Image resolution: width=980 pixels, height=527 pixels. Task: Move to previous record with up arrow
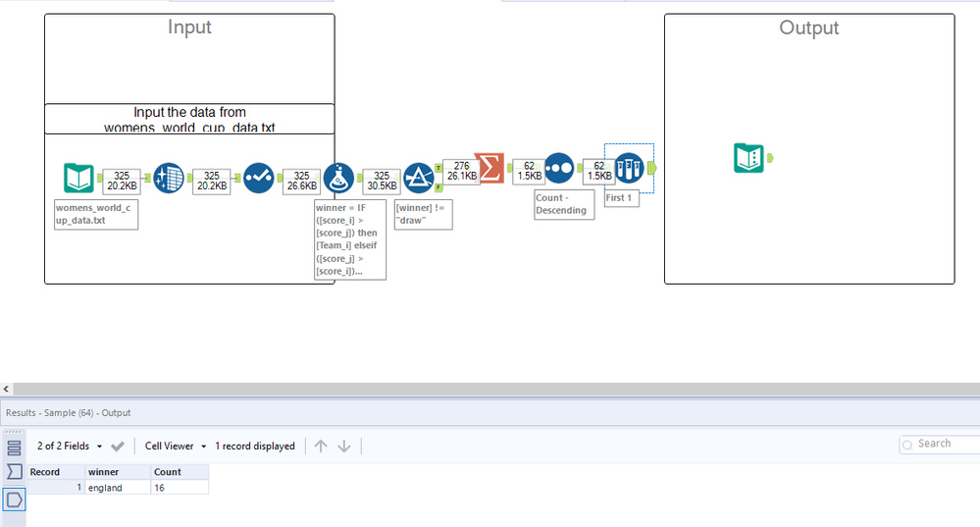[321, 447]
